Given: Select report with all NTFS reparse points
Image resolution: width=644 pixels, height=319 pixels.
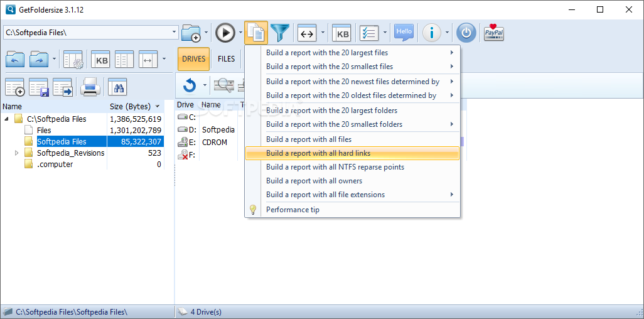Looking at the screenshot, I should click(352, 167).
